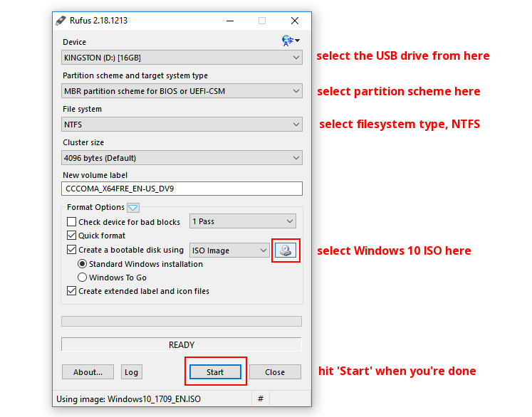
Task: Open the language globe menu
Action: 291,41
